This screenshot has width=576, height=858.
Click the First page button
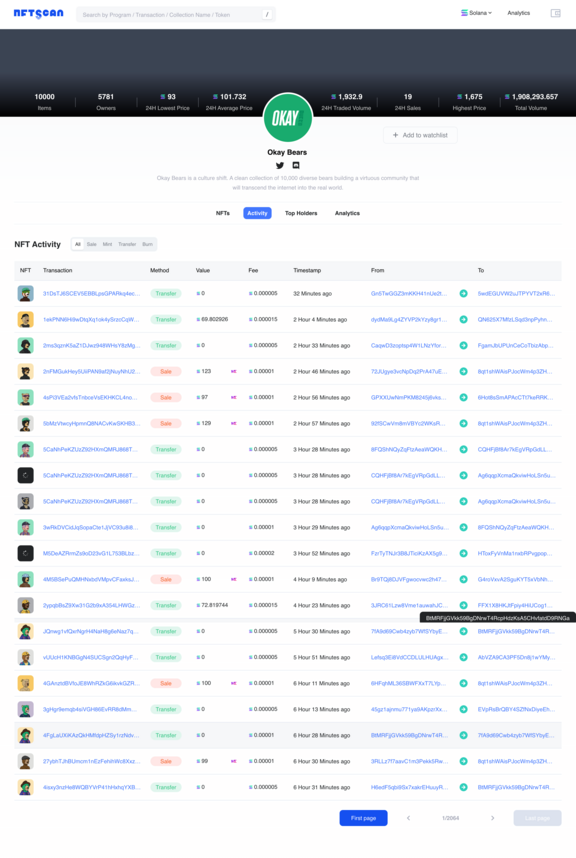(363, 818)
